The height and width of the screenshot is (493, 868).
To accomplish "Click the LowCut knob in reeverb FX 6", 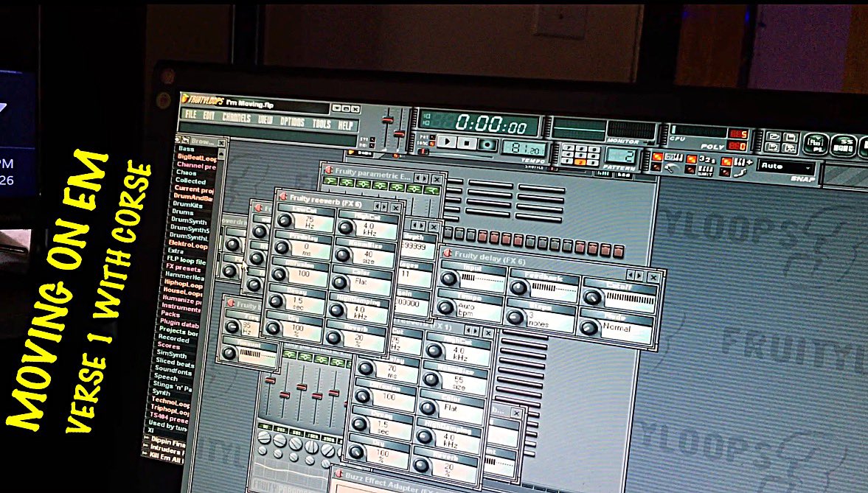I will (x=285, y=221).
